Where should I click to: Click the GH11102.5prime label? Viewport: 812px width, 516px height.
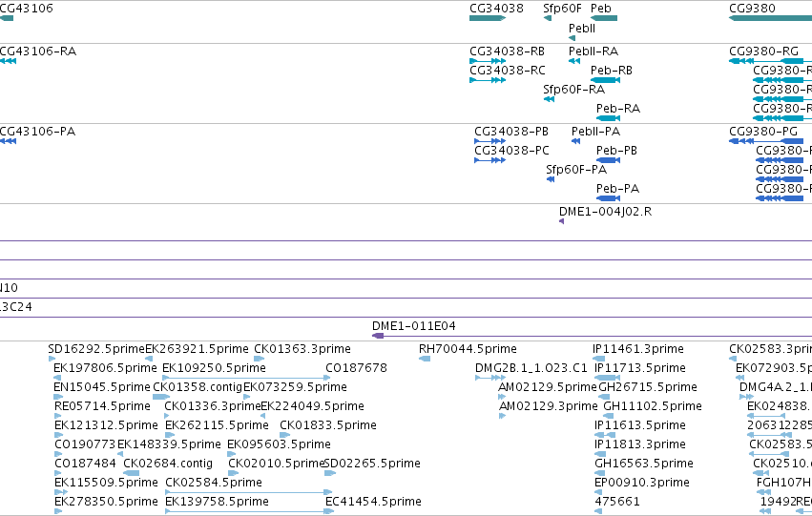tap(653, 406)
